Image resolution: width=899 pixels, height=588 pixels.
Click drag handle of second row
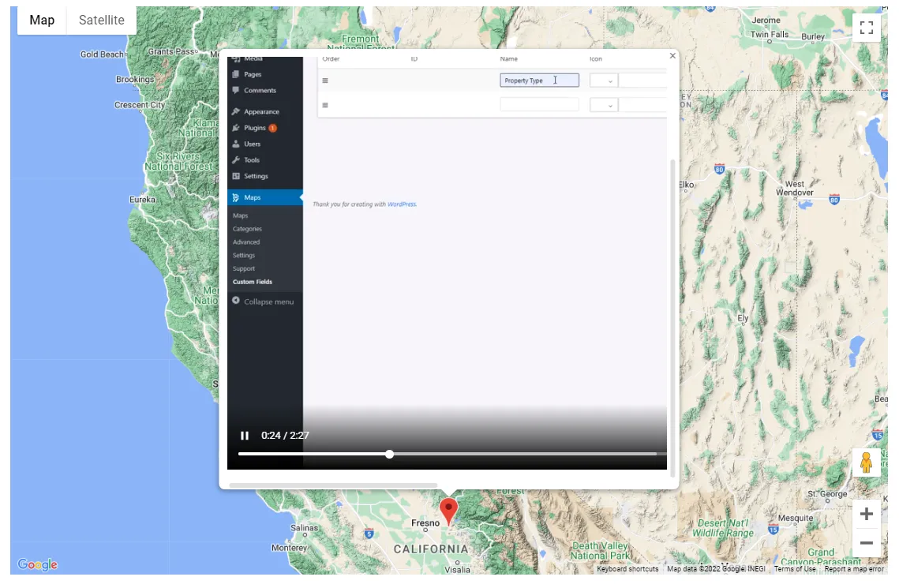pos(325,105)
